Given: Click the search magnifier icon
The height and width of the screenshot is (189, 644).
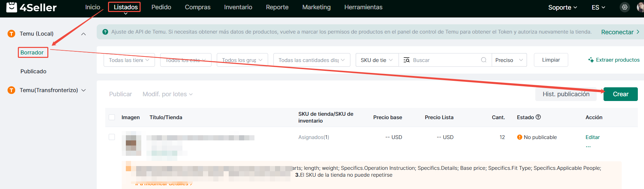Looking at the screenshot, I should point(484,60).
